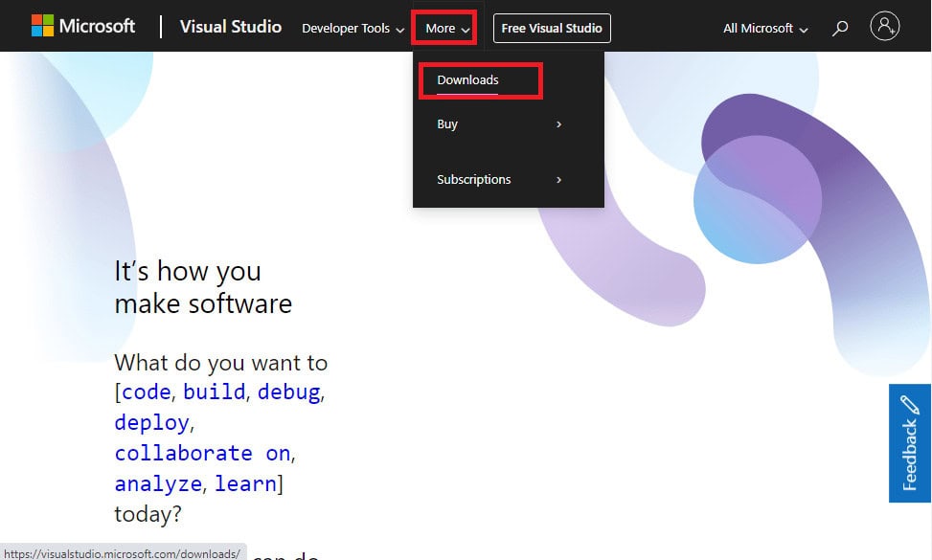Expand the All Microsoft dropdown
Viewport: 932px width, 560px height.
(x=765, y=28)
